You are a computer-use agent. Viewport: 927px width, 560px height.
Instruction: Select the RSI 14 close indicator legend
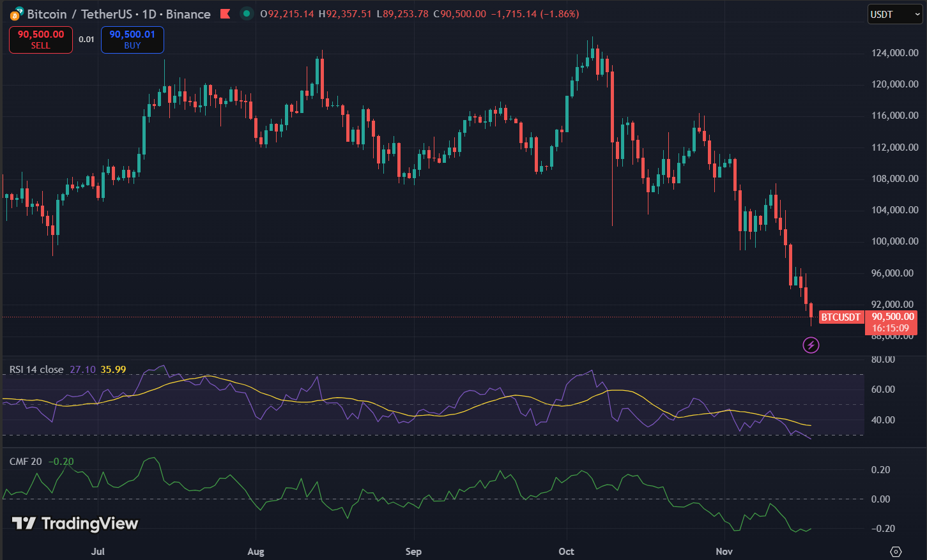pyautogui.click(x=35, y=369)
